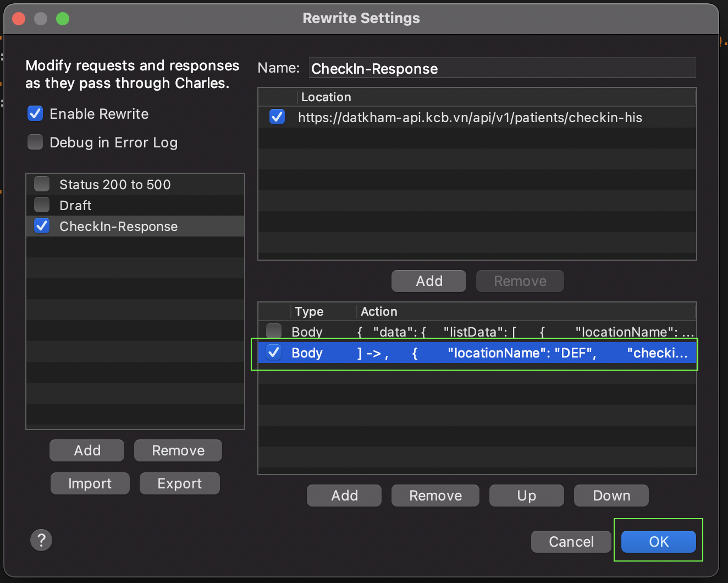Close the Rewrite Settings window
Viewport: 728px width, 583px height.
pyautogui.click(x=19, y=19)
